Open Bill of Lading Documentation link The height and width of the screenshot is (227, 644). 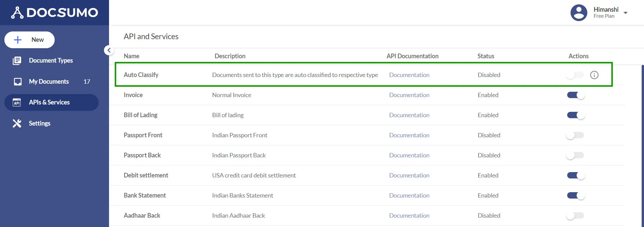click(x=409, y=115)
